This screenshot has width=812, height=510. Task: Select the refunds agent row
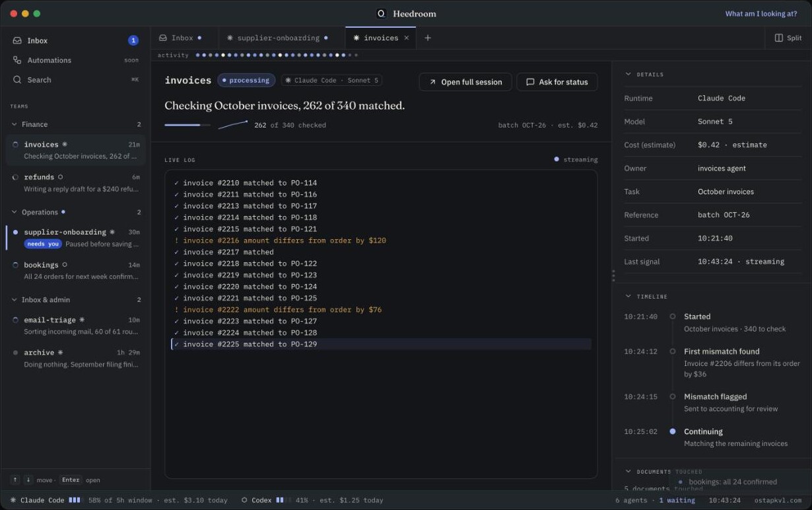75,183
